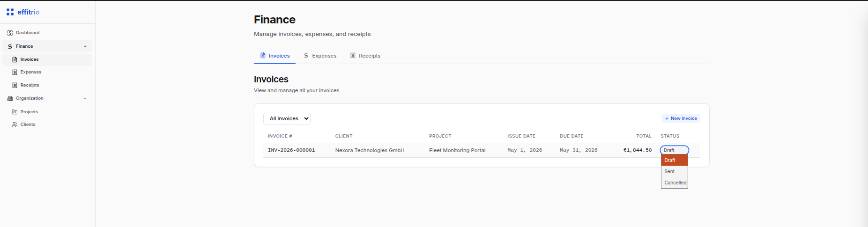Viewport: 868px width, 227px height.
Task: Click the Expenses icon in sidebar
Action: tap(15, 72)
